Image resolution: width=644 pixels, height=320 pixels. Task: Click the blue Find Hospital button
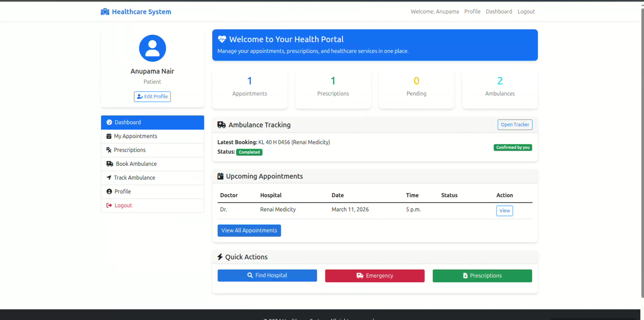[x=267, y=275]
